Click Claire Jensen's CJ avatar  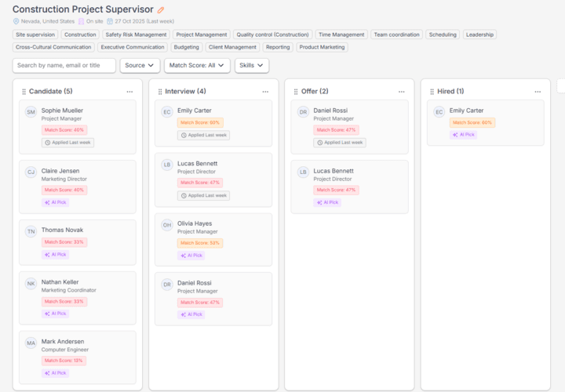[x=31, y=172]
